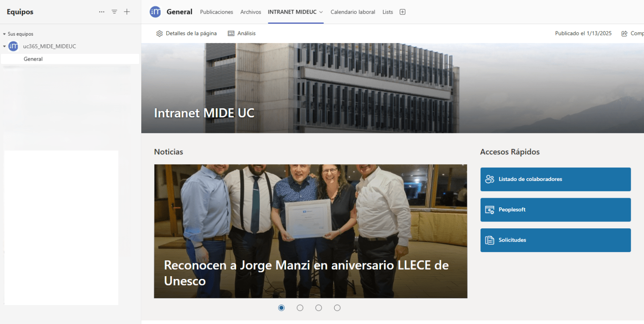This screenshot has height=324, width=644.
Task: Collapse the uc365_MIDE_MIDEUC team tree
Action: [4, 46]
